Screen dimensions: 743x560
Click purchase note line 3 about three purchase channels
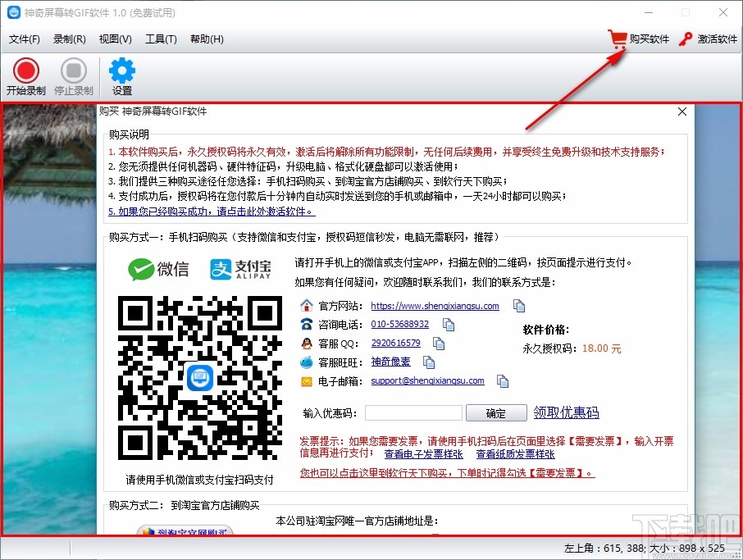[x=308, y=181]
